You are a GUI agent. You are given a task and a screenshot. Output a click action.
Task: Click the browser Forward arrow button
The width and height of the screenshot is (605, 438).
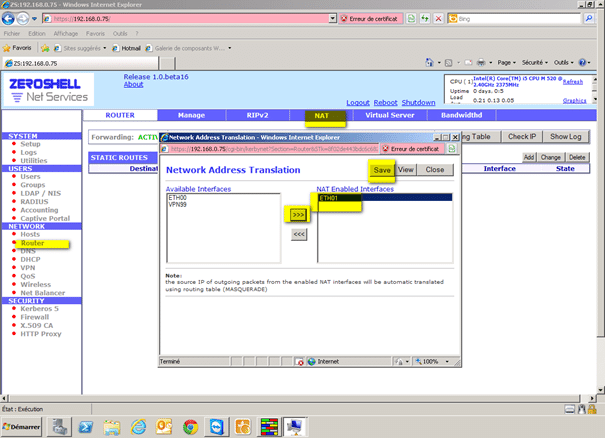pyautogui.click(x=22, y=19)
